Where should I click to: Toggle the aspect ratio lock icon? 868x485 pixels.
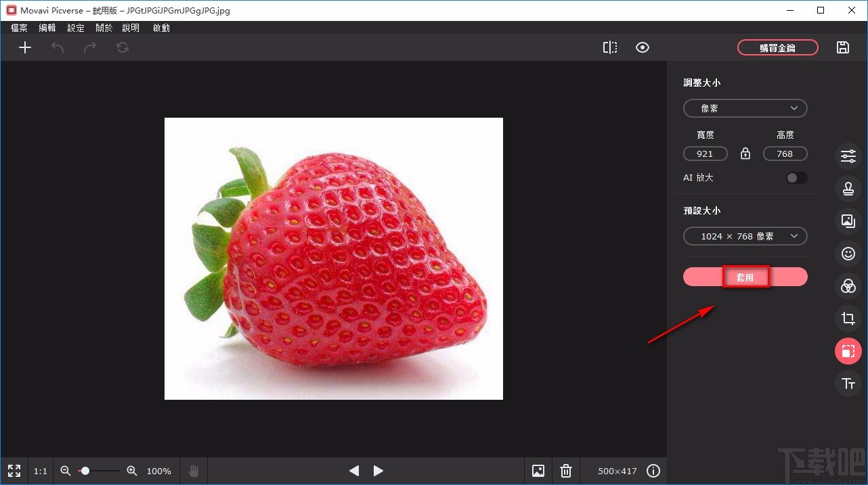tap(745, 154)
